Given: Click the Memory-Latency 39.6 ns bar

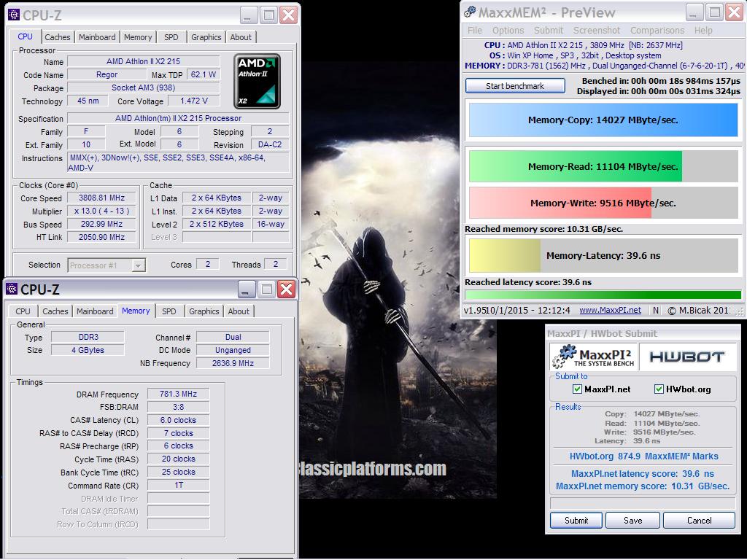Looking at the screenshot, I should (603, 256).
